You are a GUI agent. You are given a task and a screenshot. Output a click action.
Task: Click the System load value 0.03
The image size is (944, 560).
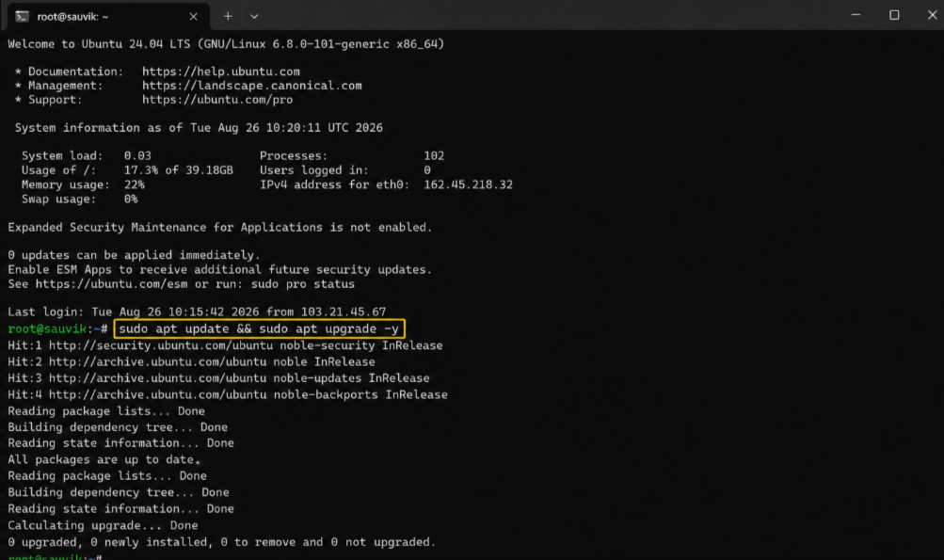[x=137, y=156]
